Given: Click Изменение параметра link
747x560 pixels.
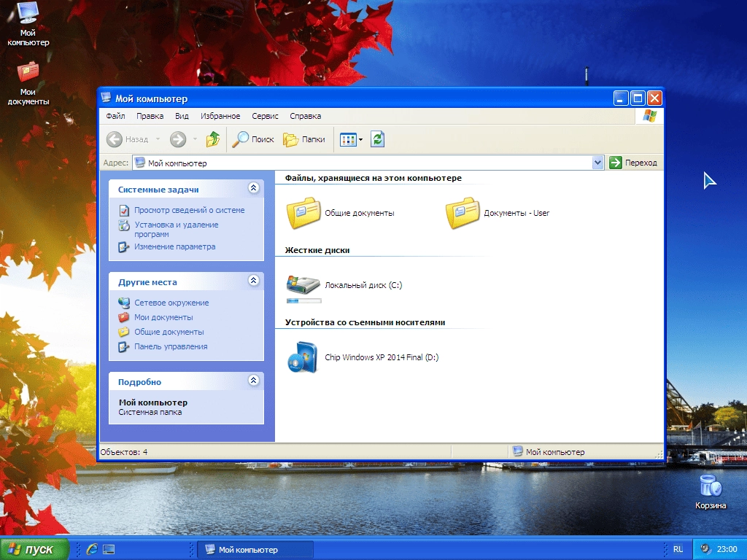Looking at the screenshot, I should tap(174, 246).
